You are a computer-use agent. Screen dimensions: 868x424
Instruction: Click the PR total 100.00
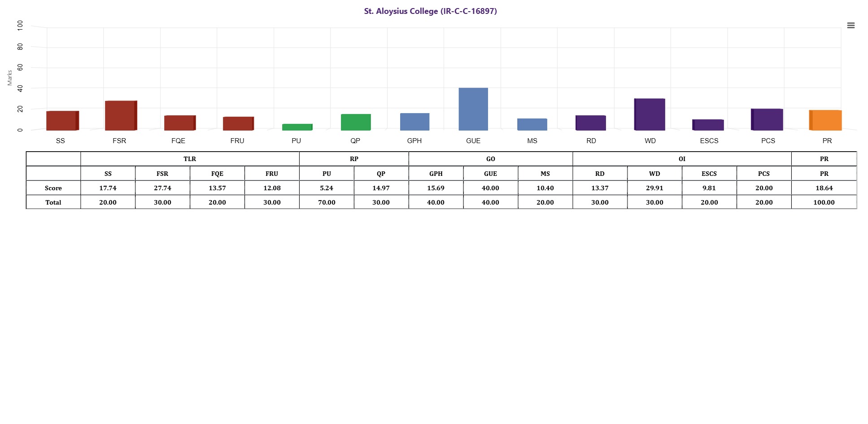point(824,202)
